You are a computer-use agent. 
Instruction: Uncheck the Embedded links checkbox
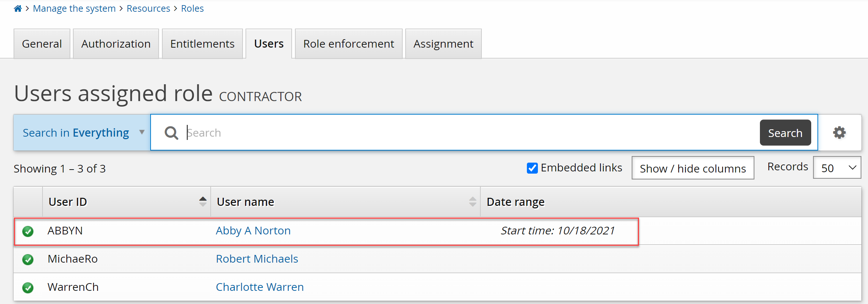[x=532, y=168]
